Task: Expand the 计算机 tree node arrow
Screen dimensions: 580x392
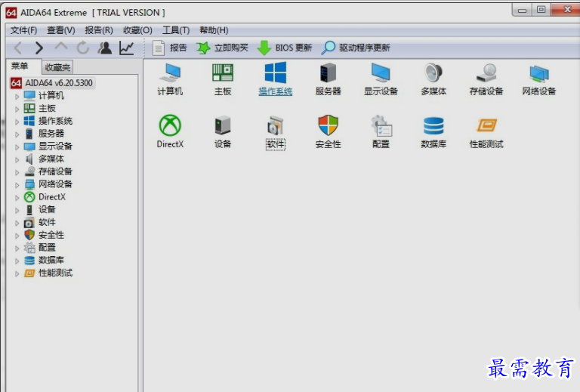Action: coord(17,97)
